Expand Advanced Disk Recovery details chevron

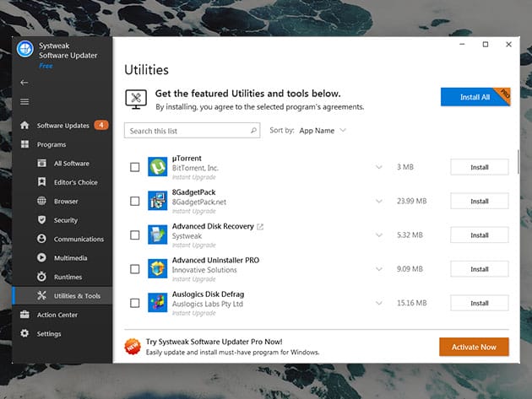point(379,235)
